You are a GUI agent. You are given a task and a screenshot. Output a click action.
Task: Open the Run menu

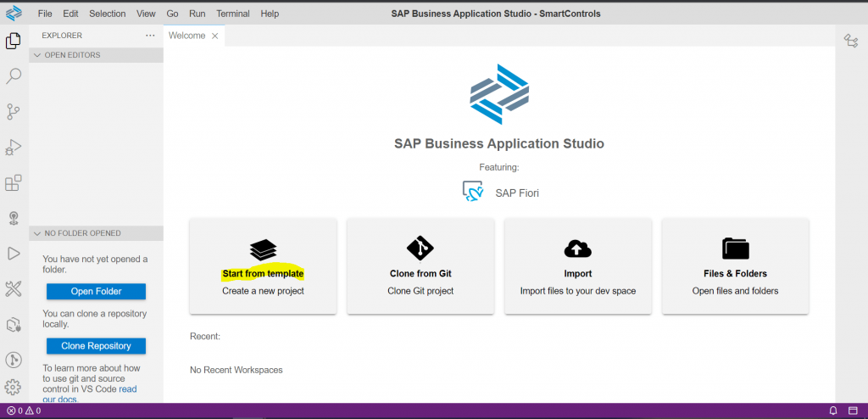pos(197,14)
